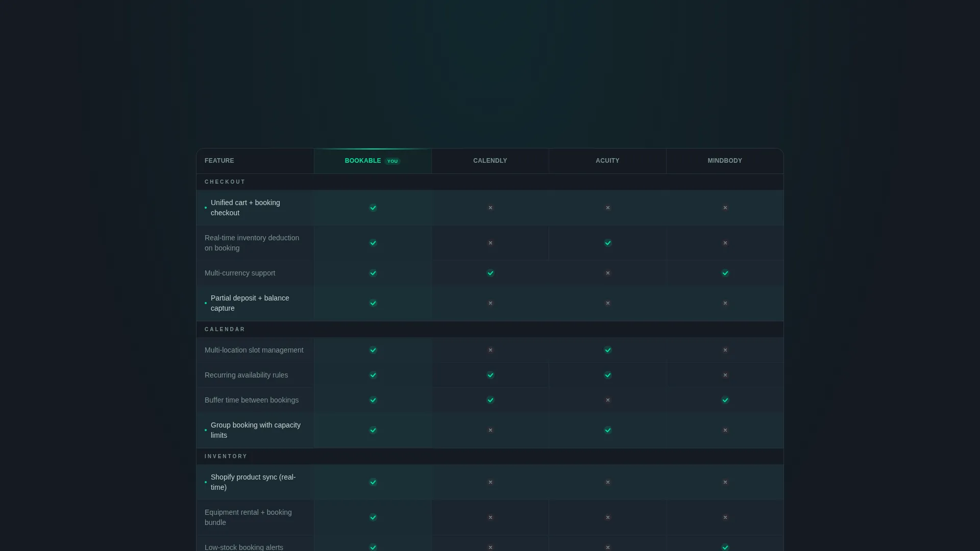Select the 'Unified cart + booking checkout' feature label
This screenshot has height=551, width=980.
[x=246, y=208]
